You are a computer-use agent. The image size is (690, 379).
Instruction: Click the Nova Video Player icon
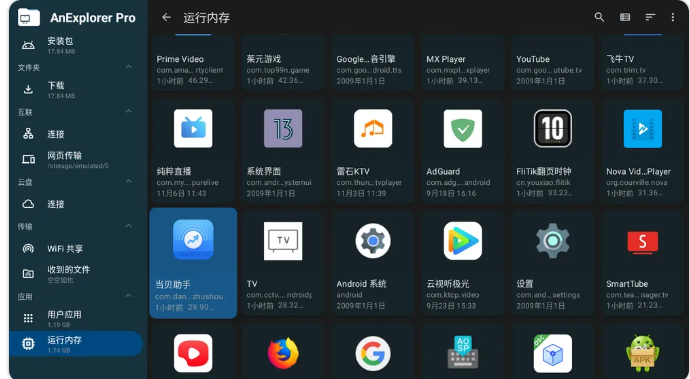tap(642, 128)
